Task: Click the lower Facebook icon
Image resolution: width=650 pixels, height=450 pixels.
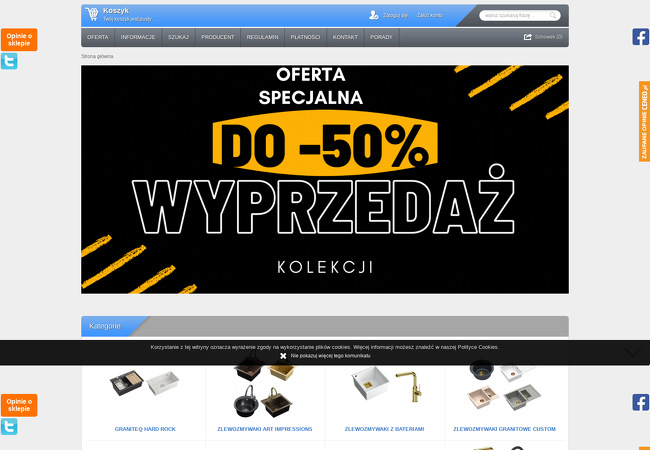Action: point(640,402)
